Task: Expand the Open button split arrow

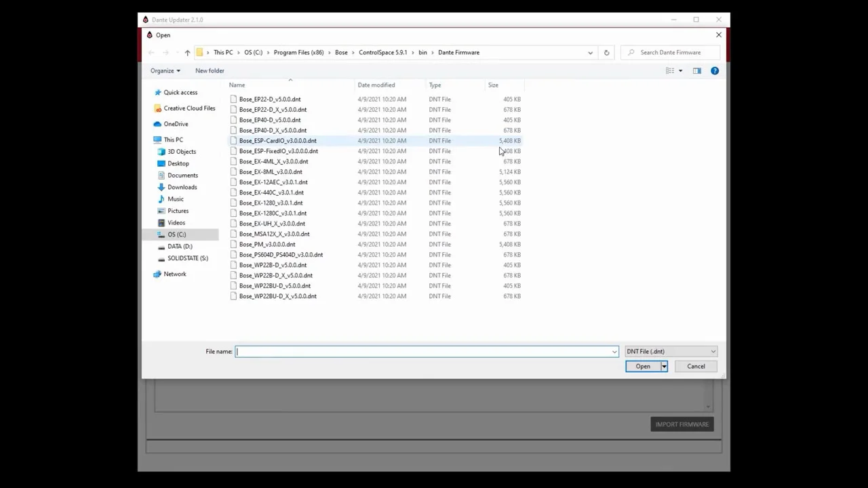Action: tap(664, 366)
